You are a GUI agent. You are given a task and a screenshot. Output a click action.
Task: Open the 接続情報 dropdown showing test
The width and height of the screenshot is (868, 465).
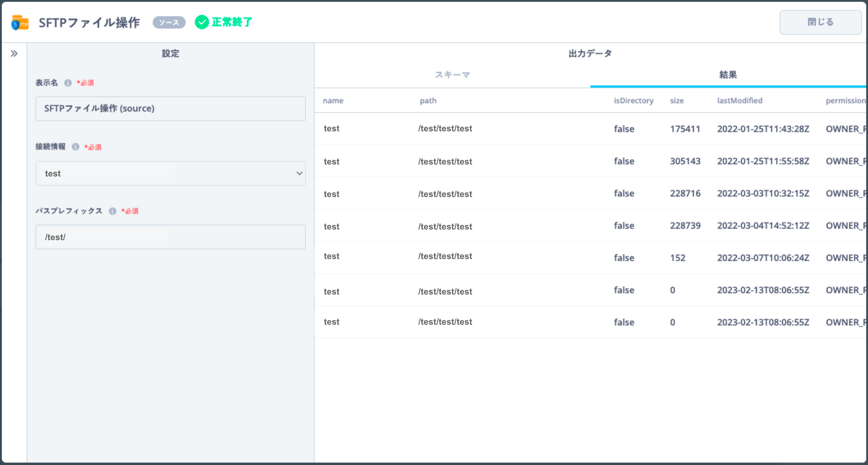coord(165,173)
